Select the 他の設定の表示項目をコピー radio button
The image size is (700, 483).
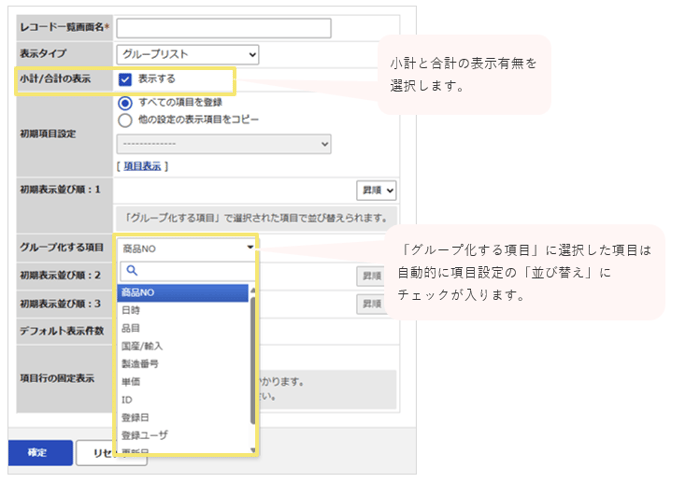(125, 120)
